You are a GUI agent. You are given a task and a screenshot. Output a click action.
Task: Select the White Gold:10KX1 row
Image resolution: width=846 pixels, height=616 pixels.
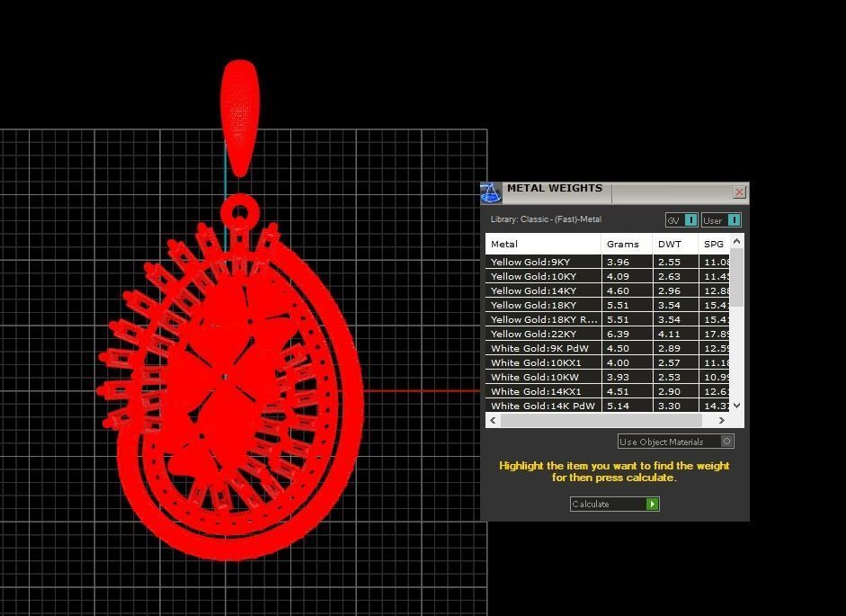pyautogui.click(x=608, y=362)
